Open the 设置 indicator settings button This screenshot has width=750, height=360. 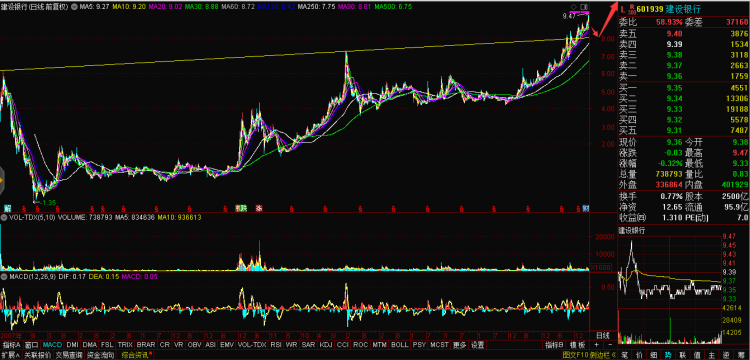click(477, 345)
